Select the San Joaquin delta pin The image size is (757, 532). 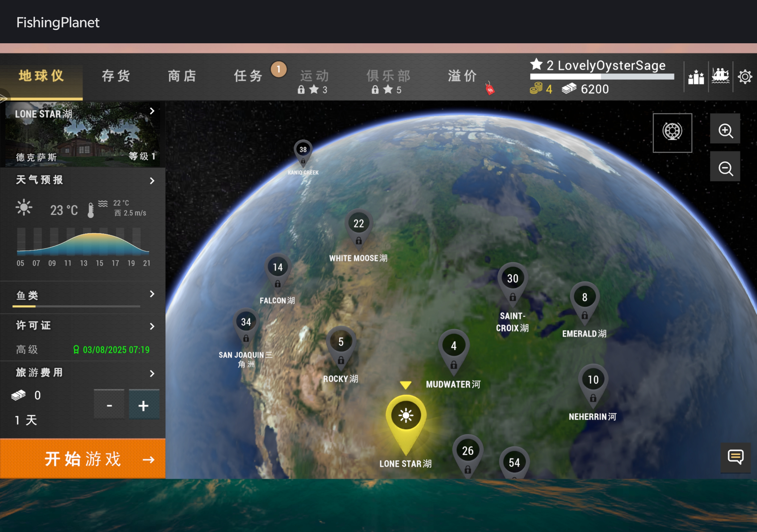[246, 328]
